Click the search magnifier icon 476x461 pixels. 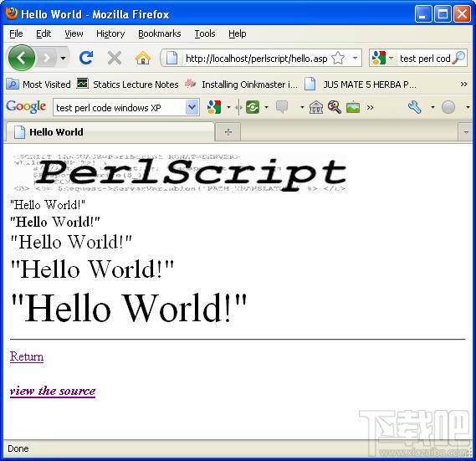tap(458, 58)
